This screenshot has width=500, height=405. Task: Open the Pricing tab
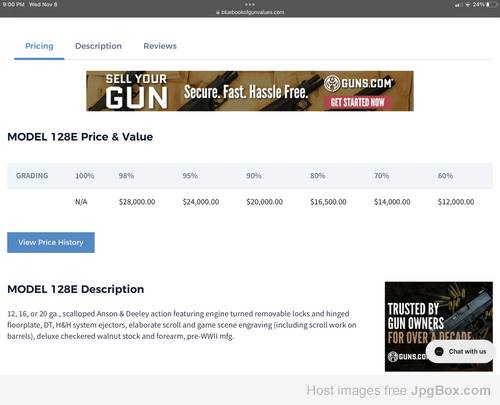(x=39, y=46)
